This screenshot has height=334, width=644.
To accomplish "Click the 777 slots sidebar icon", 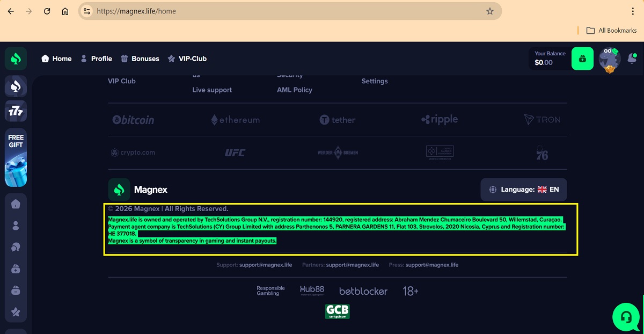I will pyautogui.click(x=16, y=112).
